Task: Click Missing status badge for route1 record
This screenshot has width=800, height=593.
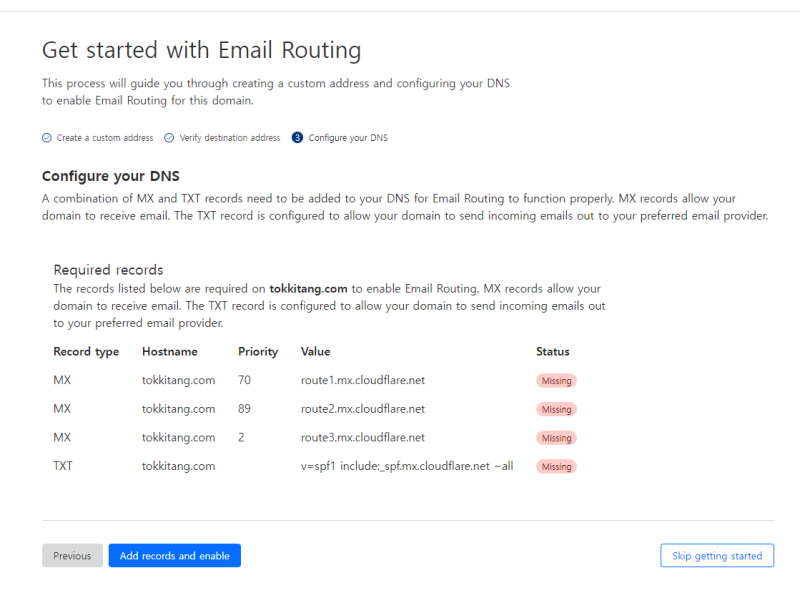Action: (x=556, y=381)
